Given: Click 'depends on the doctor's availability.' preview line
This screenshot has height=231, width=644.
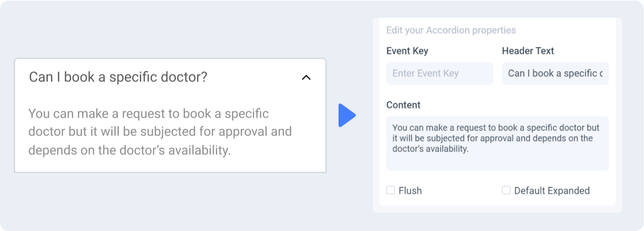Looking at the screenshot, I should (x=130, y=150).
